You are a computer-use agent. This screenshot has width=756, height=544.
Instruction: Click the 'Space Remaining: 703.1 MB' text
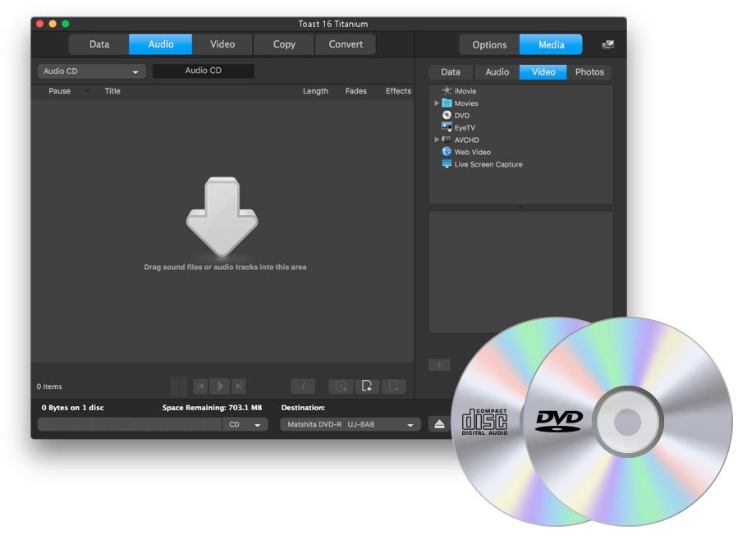(212, 408)
